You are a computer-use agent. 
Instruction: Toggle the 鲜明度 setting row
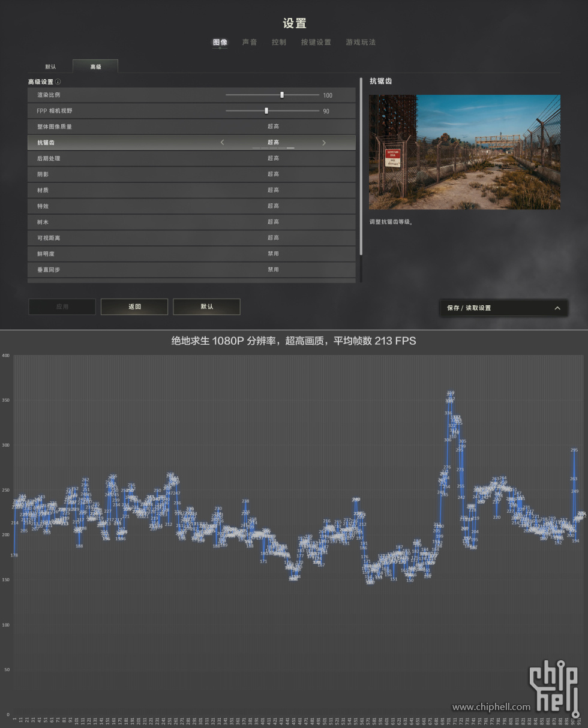[191, 254]
